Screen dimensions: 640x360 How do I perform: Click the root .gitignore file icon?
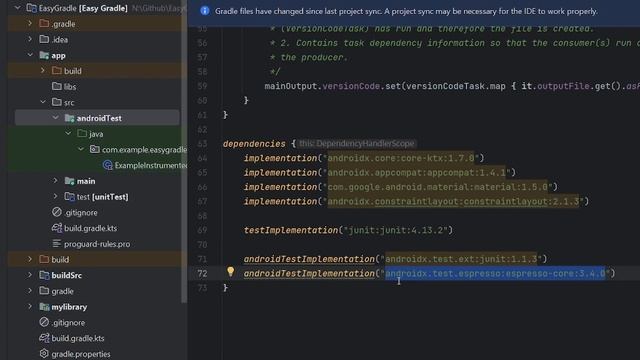point(44,322)
